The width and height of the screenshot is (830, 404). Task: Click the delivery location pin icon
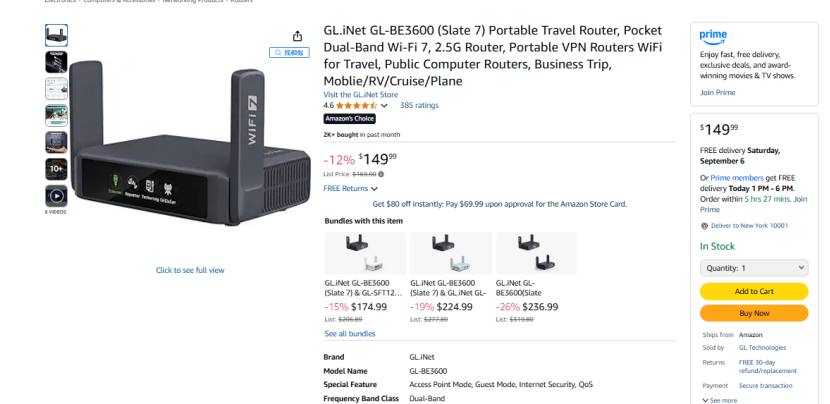pyautogui.click(x=704, y=226)
